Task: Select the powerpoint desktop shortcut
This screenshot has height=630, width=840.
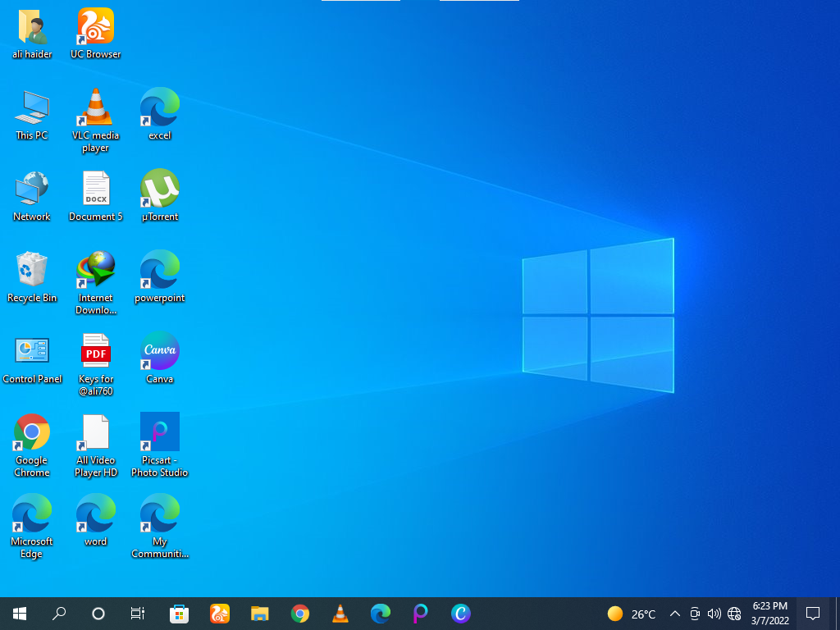Action: [x=160, y=277]
